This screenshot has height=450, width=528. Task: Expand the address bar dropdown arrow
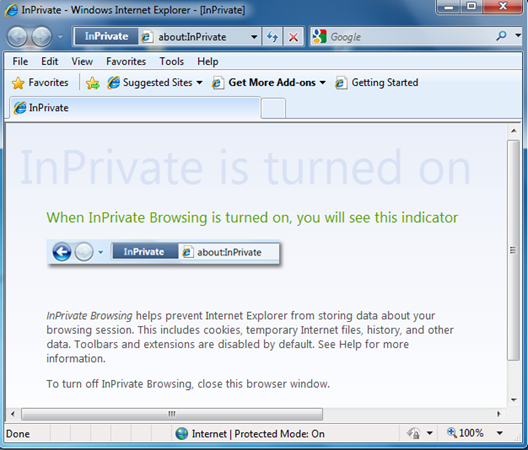(x=254, y=36)
